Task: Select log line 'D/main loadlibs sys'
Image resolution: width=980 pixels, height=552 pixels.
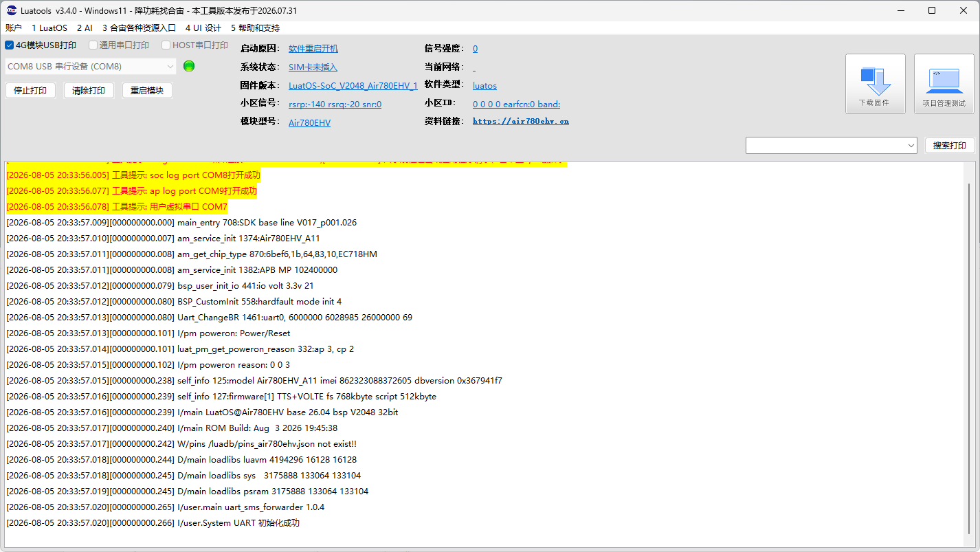Action: pyautogui.click(x=183, y=476)
